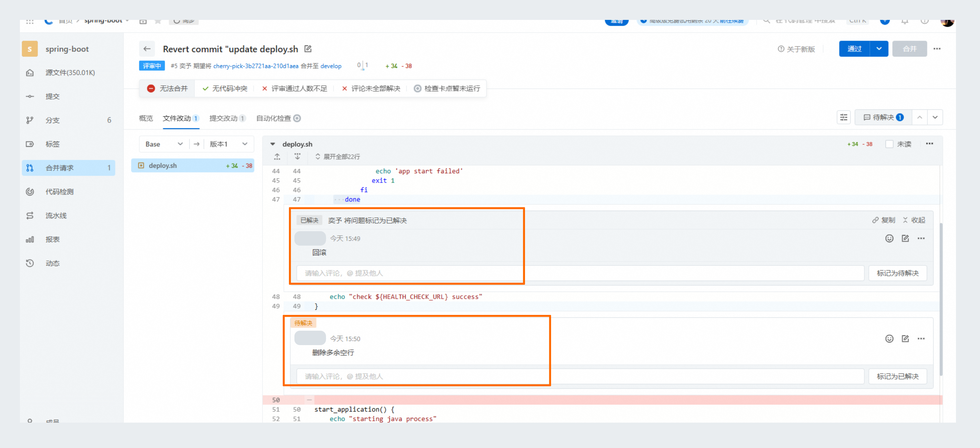Screen dimensions: 980x448
Task: Add emoji reaction to the 回滚 comment
Action: (x=889, y=238)
